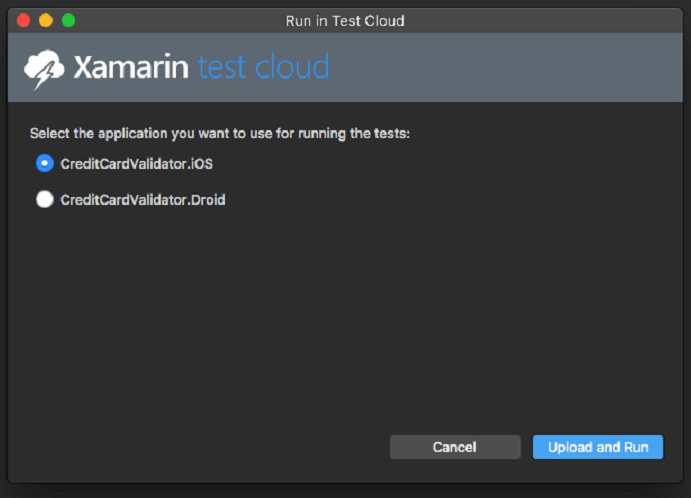Click the Xamarin Test Cloud lightning cloud logo
The height and width of the screenshot is (498, 691).
point(44,69)
